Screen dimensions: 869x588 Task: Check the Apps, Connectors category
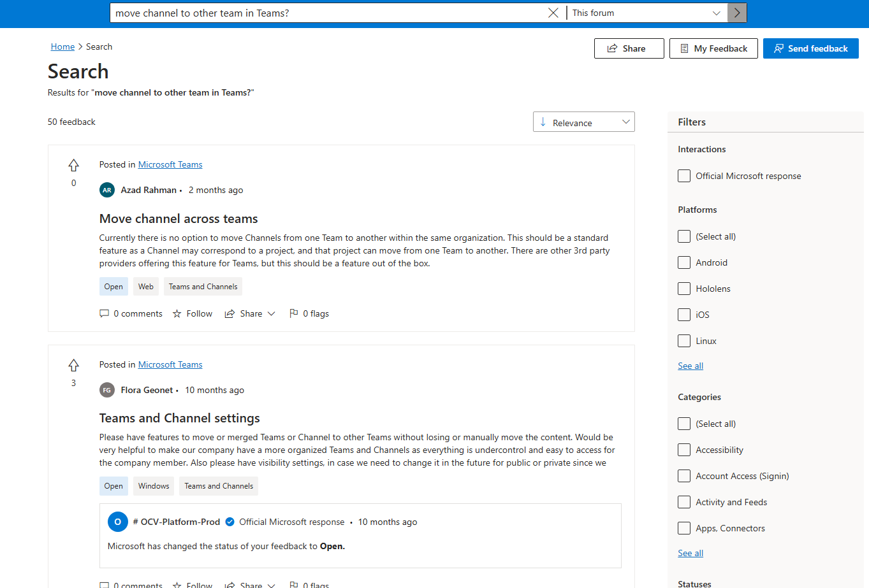684,528
